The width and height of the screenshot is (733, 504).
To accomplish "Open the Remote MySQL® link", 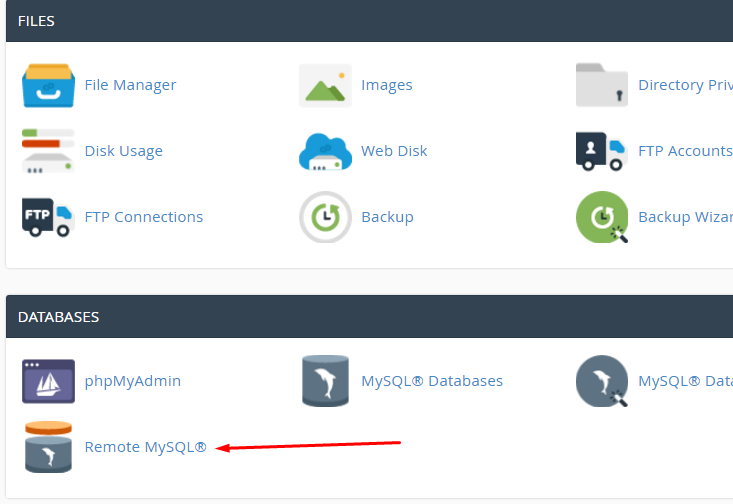I will (146, 447).
